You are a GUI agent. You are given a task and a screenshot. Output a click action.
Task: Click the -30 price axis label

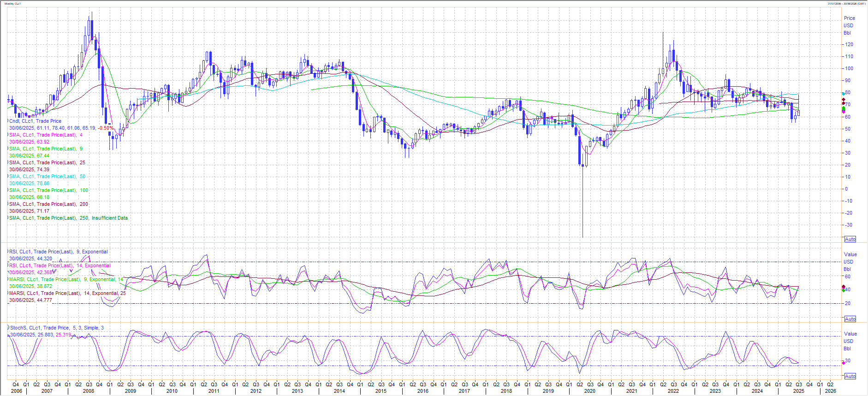click(x=848, y=225)
